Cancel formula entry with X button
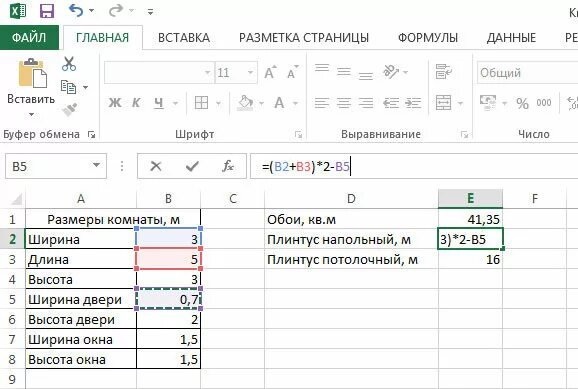Image resolution: width=578 pixels, height=389 pixels. coord(156,166)
